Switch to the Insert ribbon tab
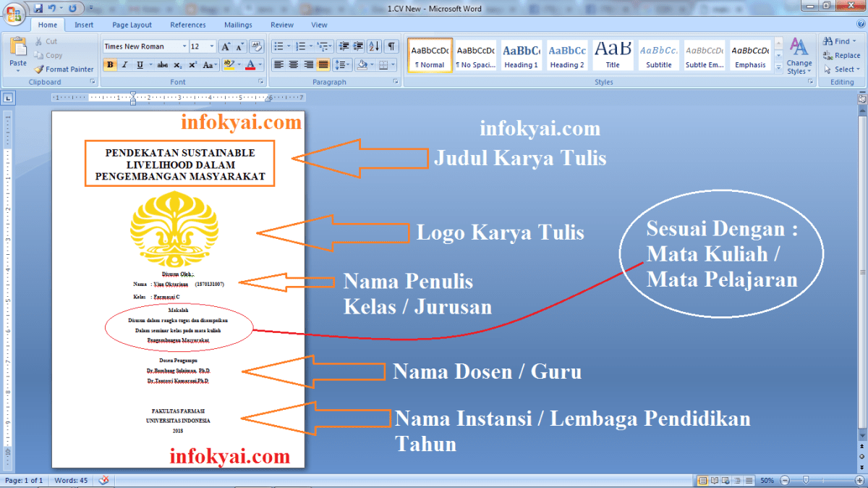 click(x=83, y=24)
